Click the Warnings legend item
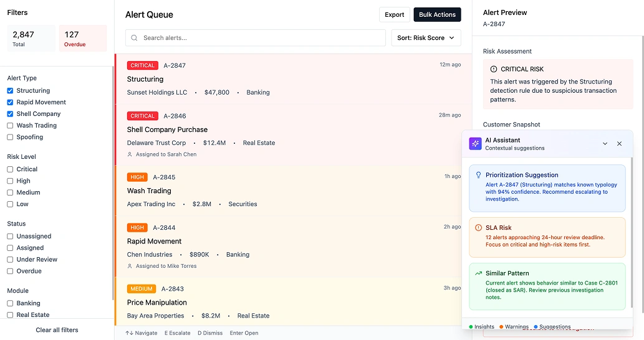Screen dimensions: 644x340 (514, 326)
